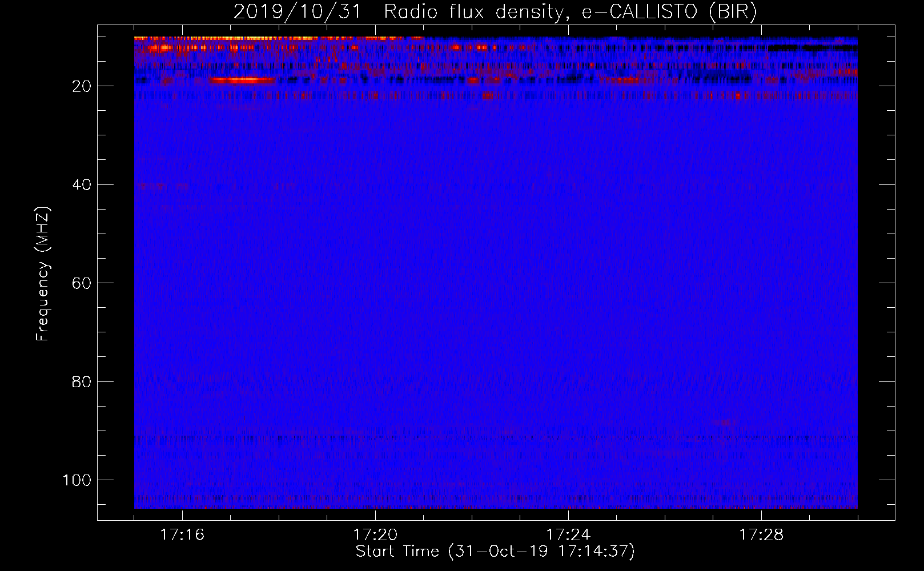Click the 17:20 time tick label

point(375,535)
